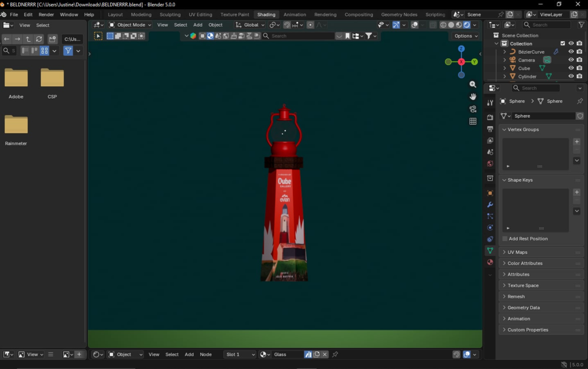Unlink the Glass material with X
This screenshot has width=588, height=369.
(x=325, y=354)
